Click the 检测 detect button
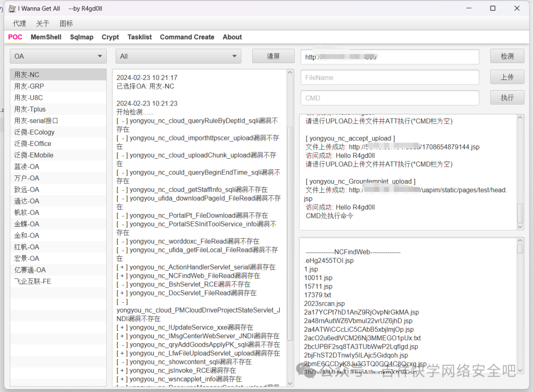 (x=507, y=56)
